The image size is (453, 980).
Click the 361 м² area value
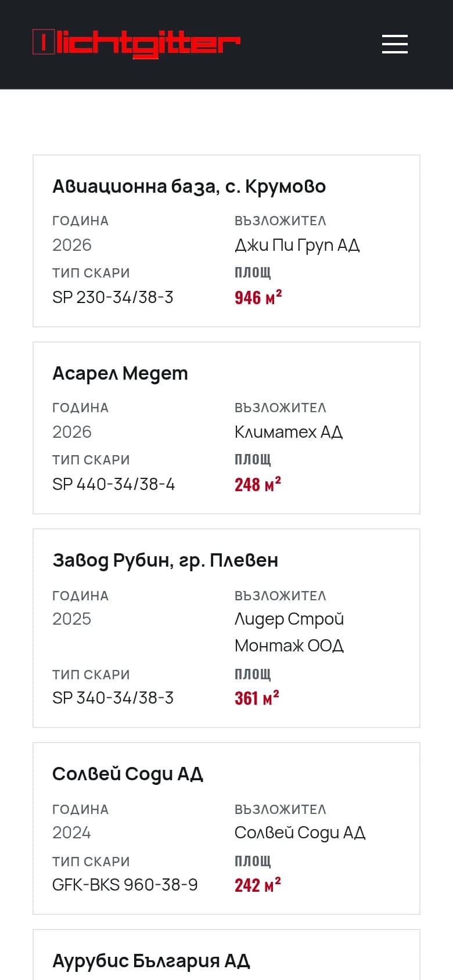click(257, 698)
